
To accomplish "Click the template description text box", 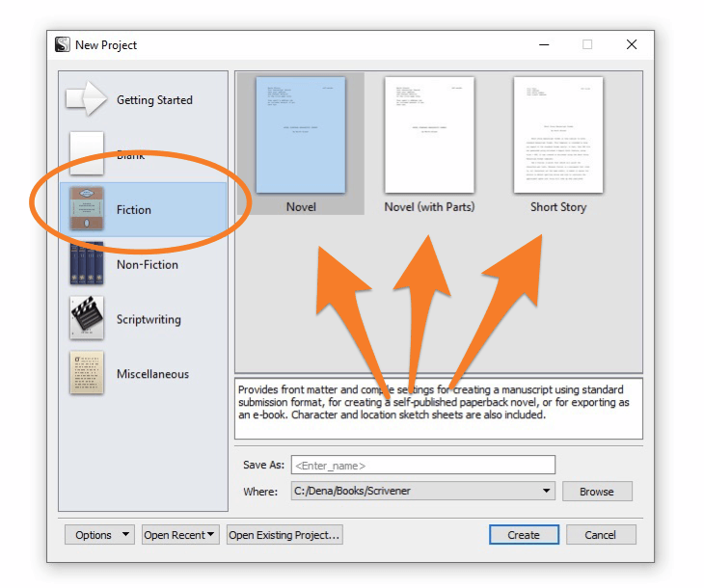I will [439, 409].
